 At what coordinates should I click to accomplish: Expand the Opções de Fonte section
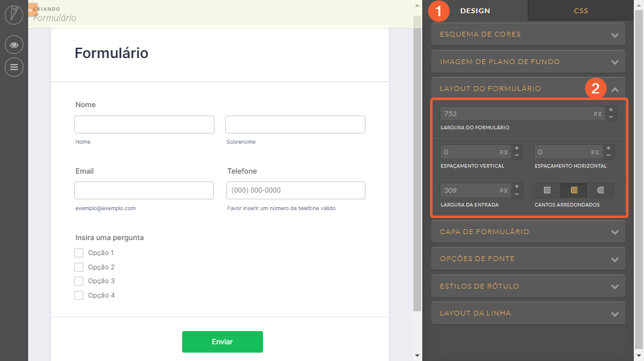point(528,258)
